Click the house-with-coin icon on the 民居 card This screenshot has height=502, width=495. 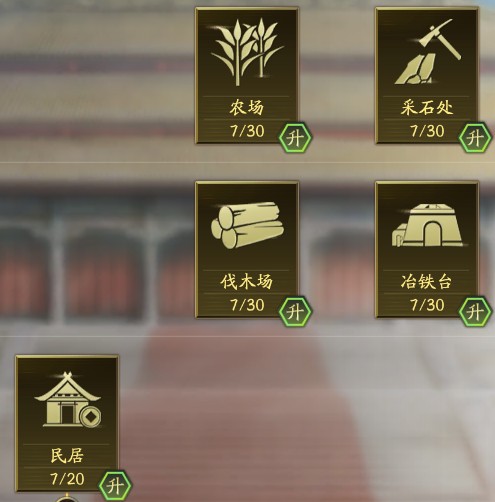click(68, 400)
